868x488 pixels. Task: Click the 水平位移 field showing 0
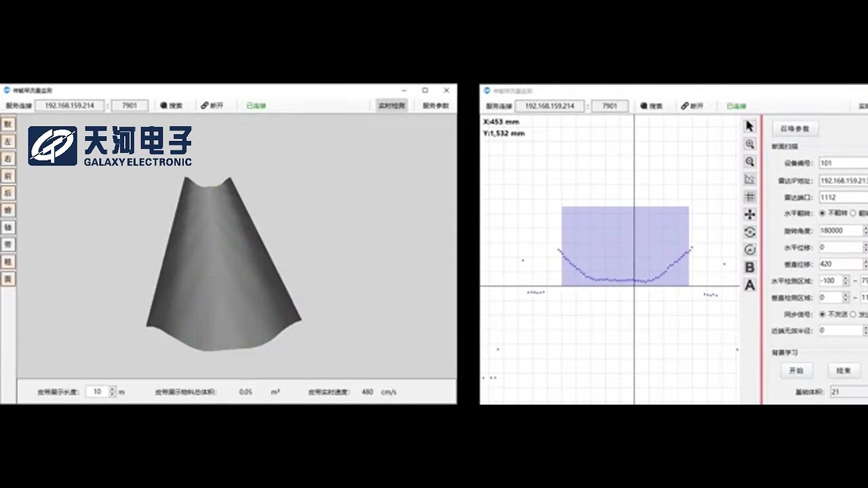[841, 247]
